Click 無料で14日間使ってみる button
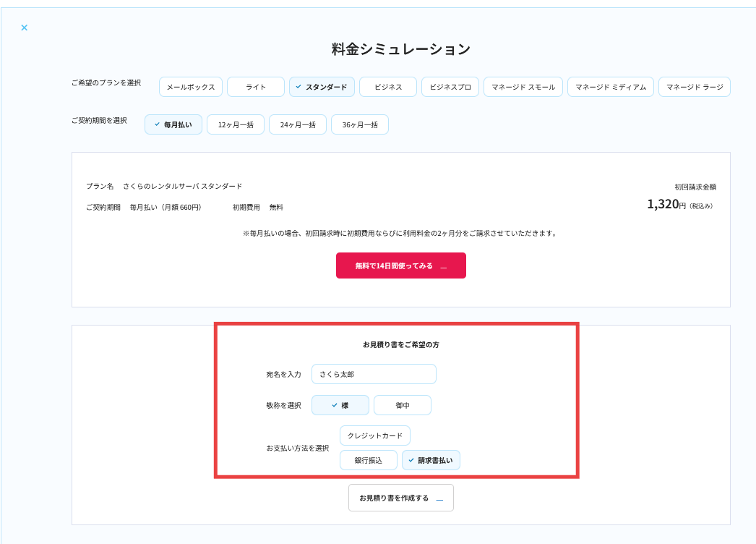Screen dimensions: 756x544 (401, 265)
